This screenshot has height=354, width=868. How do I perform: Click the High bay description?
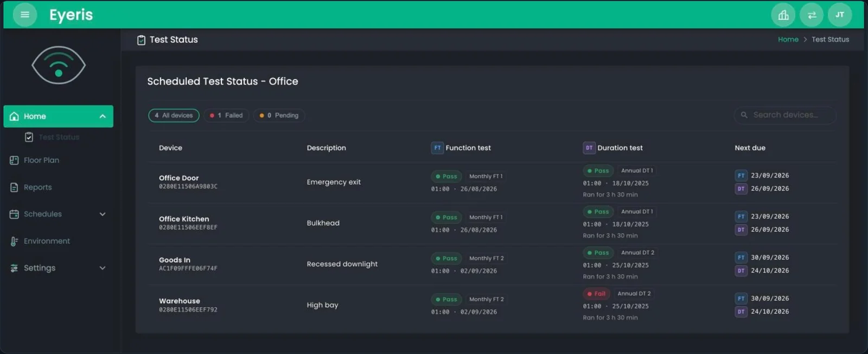[322, 305]
